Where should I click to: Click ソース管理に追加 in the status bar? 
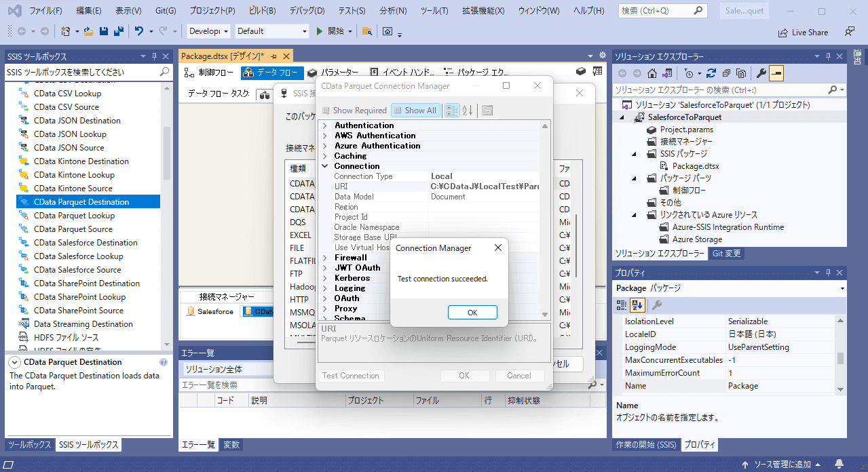point(783,465)
